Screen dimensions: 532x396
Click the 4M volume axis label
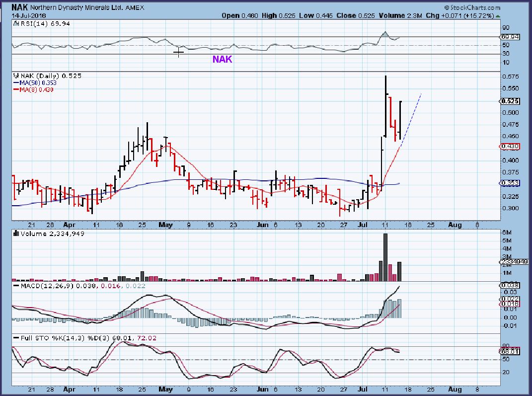click(507, 249)
